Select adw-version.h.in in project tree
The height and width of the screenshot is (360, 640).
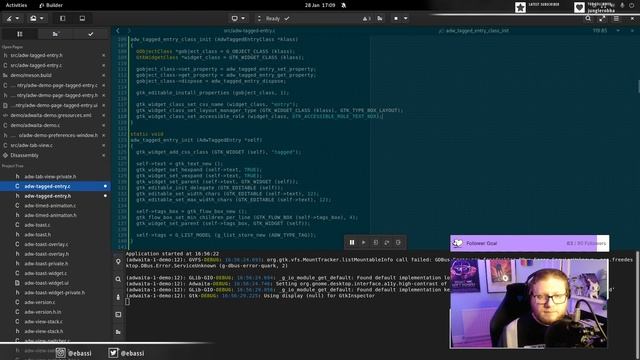point(55,312)
